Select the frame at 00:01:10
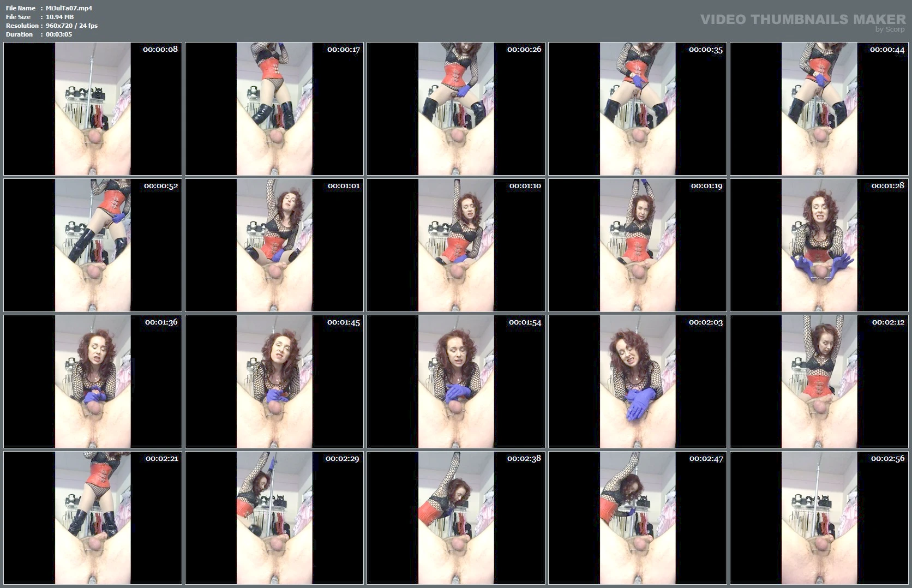This screenshot has height=588, width=912. click(x=456, y=245)
